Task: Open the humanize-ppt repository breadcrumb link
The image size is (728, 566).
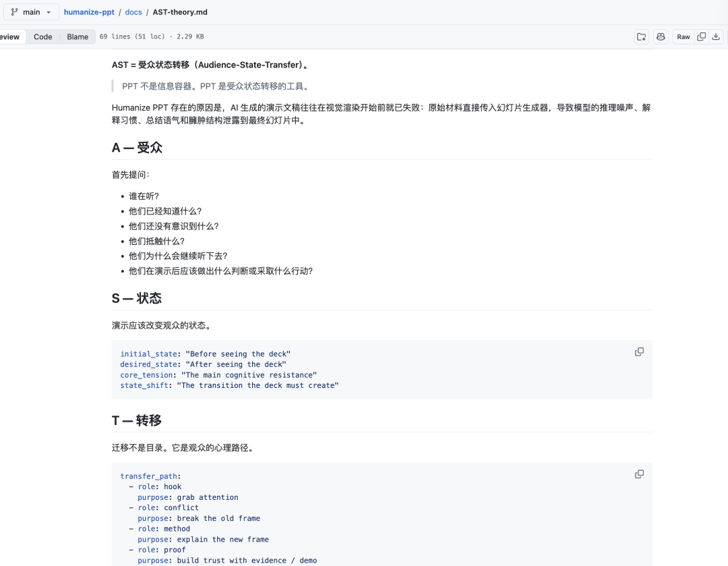Action: [x=89, y=12]
